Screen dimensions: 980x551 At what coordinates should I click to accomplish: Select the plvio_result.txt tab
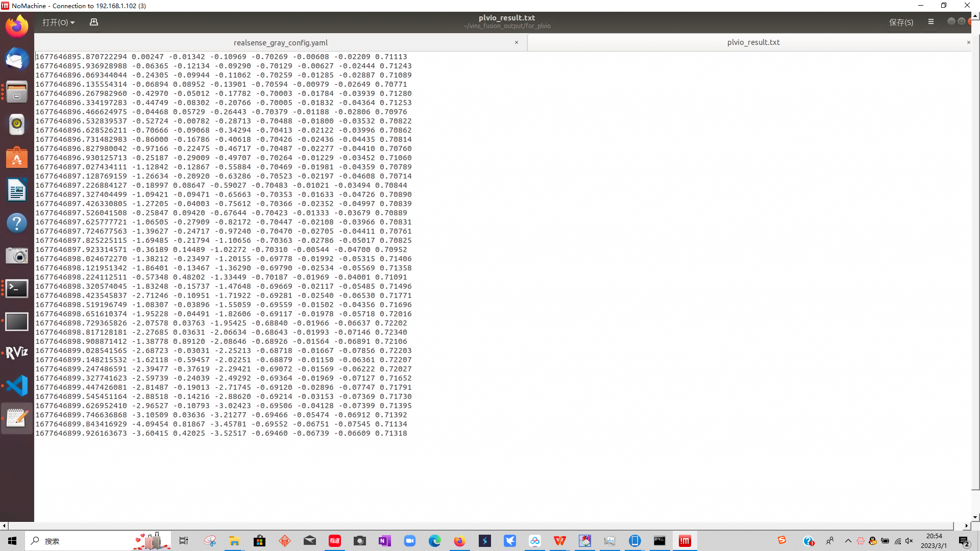pyautogui.click(x=753, y=42)
